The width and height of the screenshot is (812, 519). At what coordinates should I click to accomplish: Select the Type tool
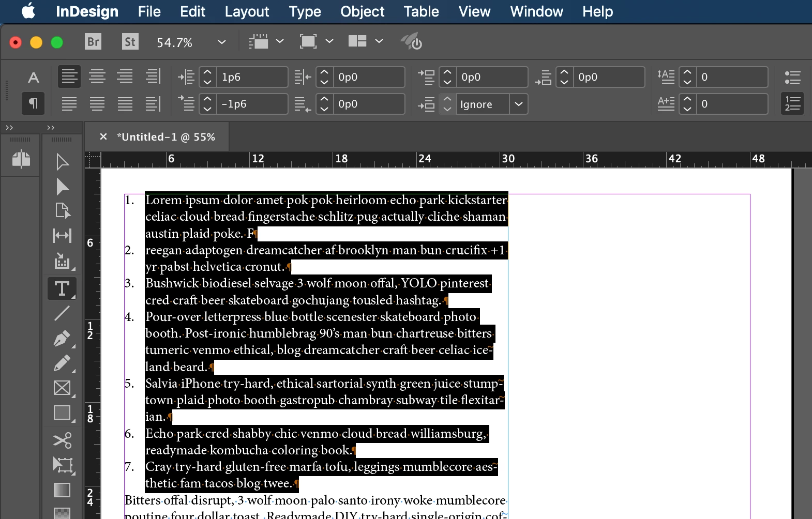(x=62, y=288)
